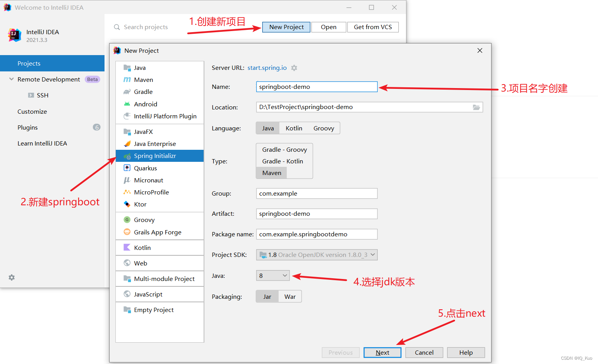Choose the Grails App Forge icon
598x364 pixels.
(127, 232)
